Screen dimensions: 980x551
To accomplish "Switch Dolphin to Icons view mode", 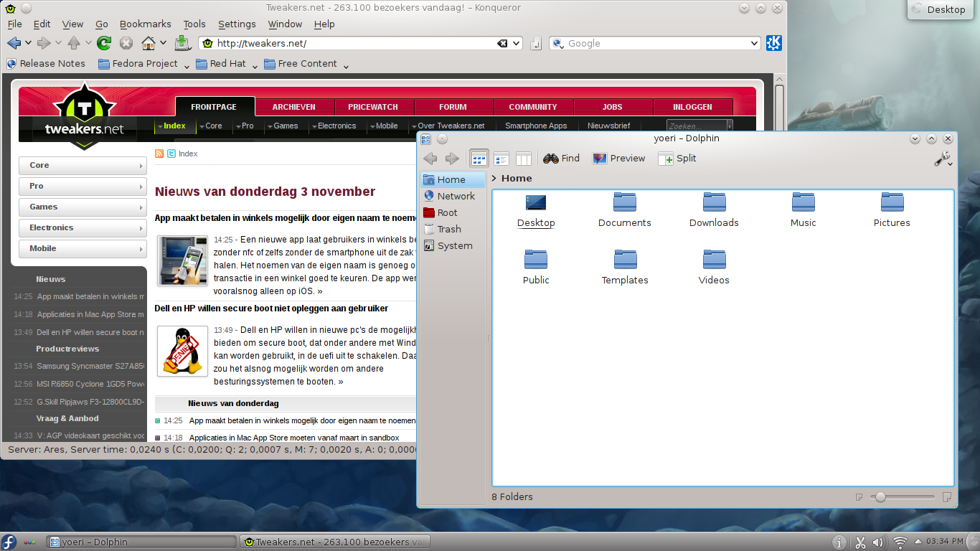I will coord(479,159).
